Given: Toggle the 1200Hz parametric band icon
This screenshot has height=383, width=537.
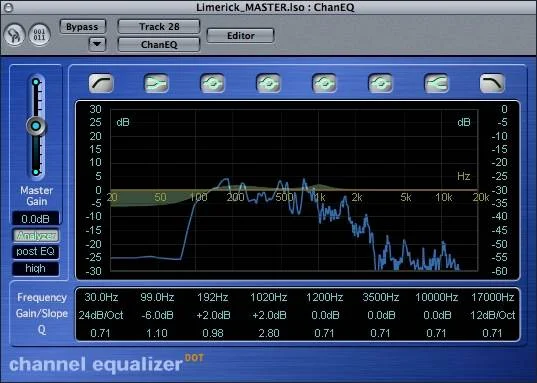Looking at the screenshot, I should [324, 83].
